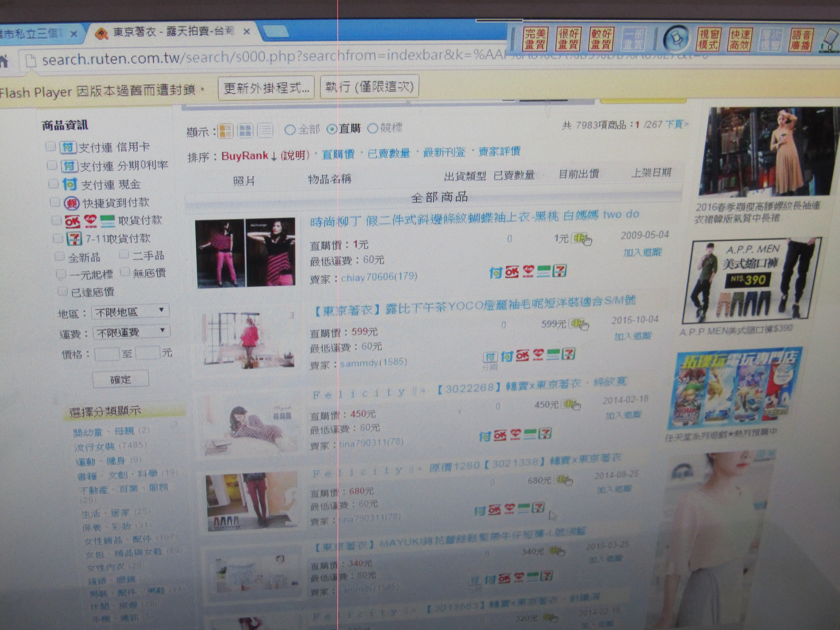This screenshot has height=630, width=840.
Task: Open a new browser tab
Action: 276,32
